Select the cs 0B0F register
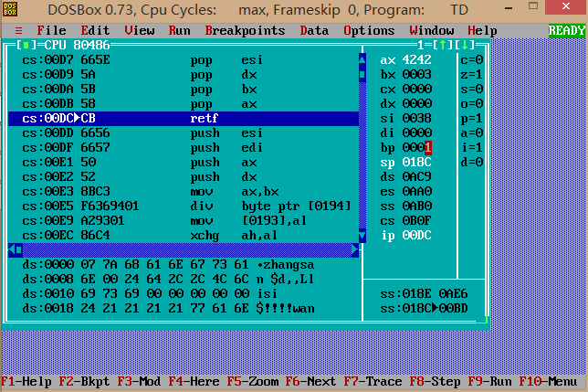This screenshot has width=588, height=392. click(405, 221)
